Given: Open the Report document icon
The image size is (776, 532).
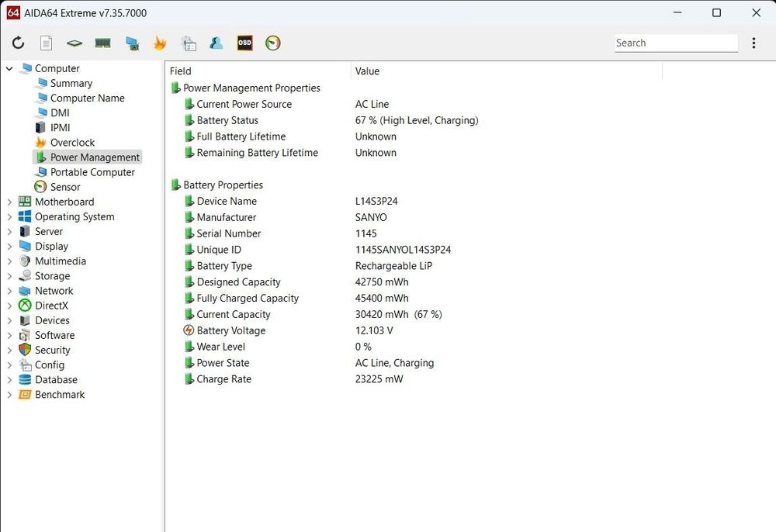Looking at the screenshot, I should point(46,43).
